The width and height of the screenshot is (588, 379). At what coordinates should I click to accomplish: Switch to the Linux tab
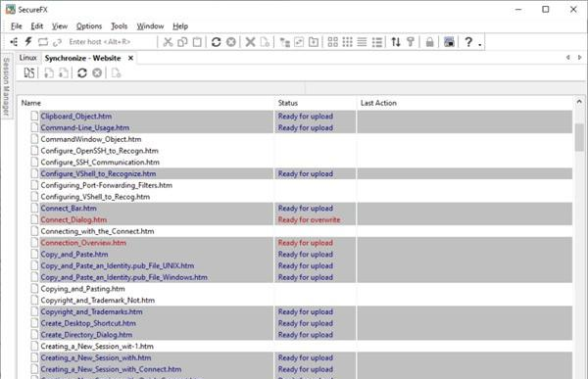[27, 58]
